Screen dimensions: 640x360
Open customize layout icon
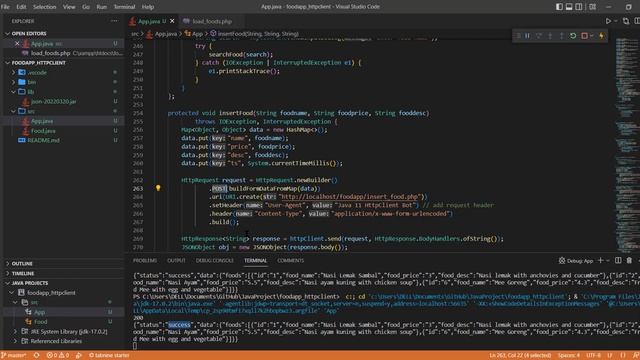point(592,7)
